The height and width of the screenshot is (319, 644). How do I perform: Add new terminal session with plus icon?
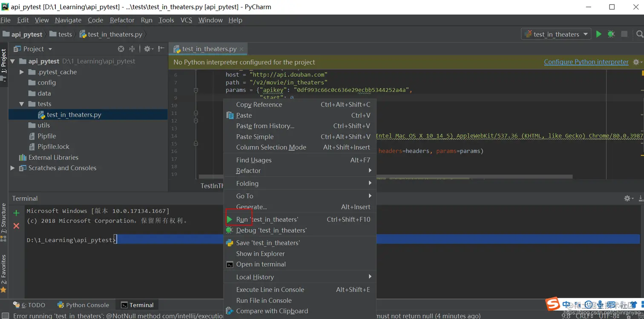(16, 213)
